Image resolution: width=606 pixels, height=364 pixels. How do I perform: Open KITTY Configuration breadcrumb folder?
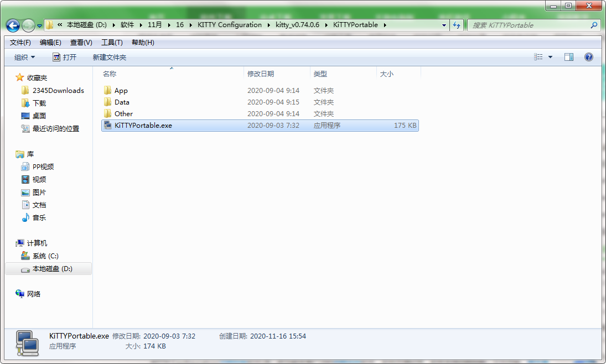[x=230, y=25]
